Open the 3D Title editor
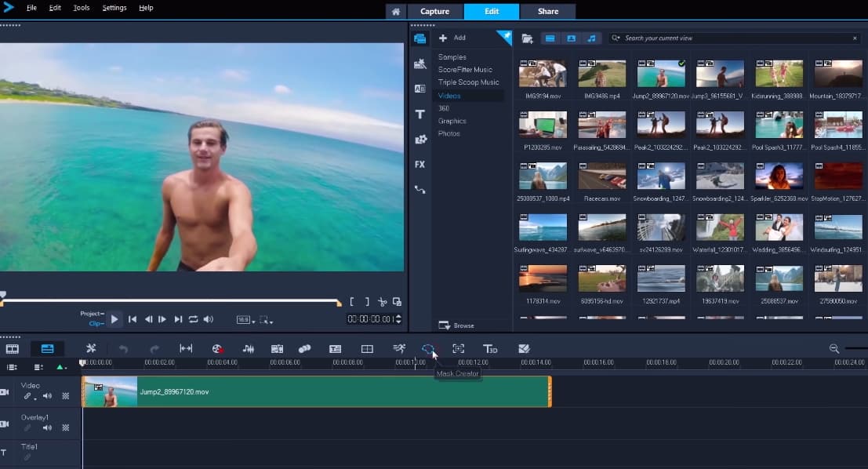Screen dimensions: 868x469 coord(490,349)
